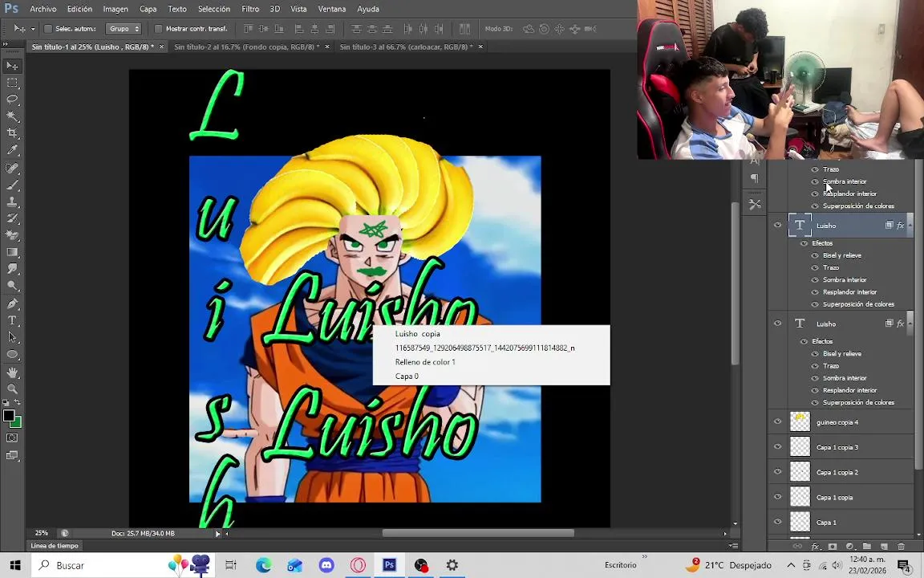This screenshot has width=924, height=578.
Task: Select the History Brush tool
Action: tap(12, 218)
